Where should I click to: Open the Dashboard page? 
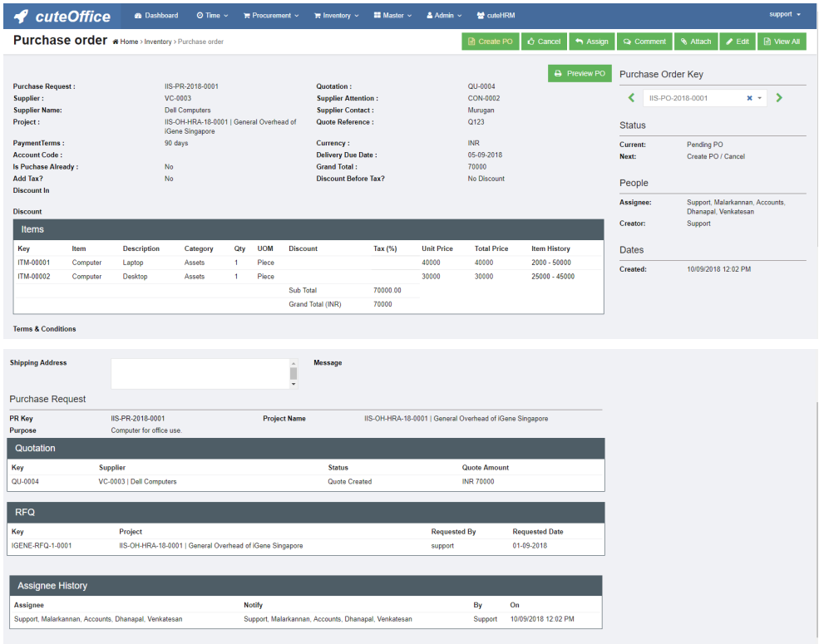[x=155, y=15]
